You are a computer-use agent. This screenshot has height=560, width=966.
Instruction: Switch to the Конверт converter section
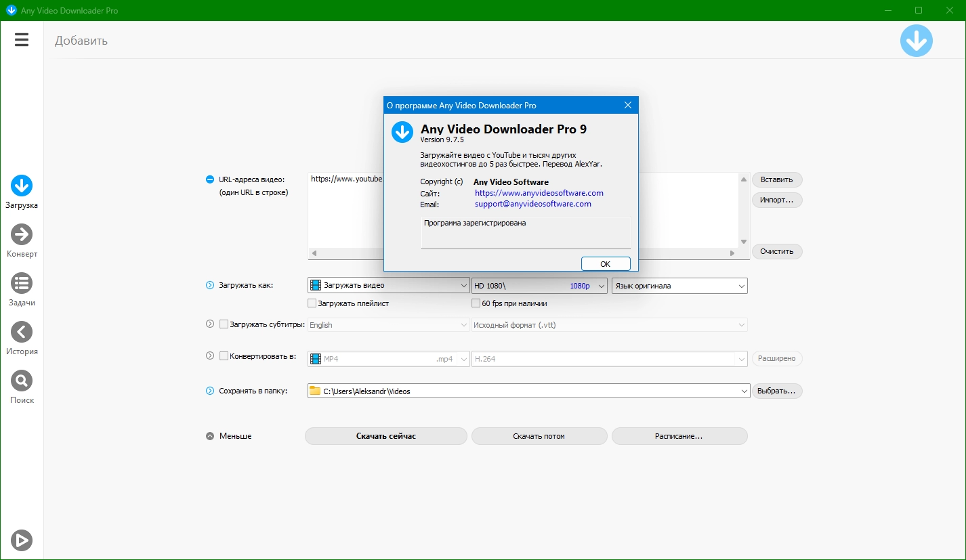22,241
